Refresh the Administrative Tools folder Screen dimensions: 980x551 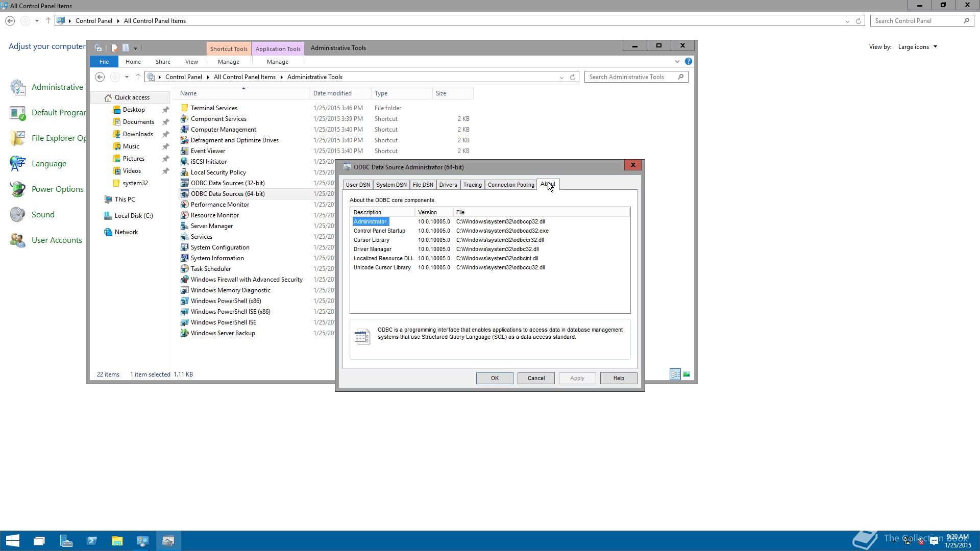click(x=573, y=77)
